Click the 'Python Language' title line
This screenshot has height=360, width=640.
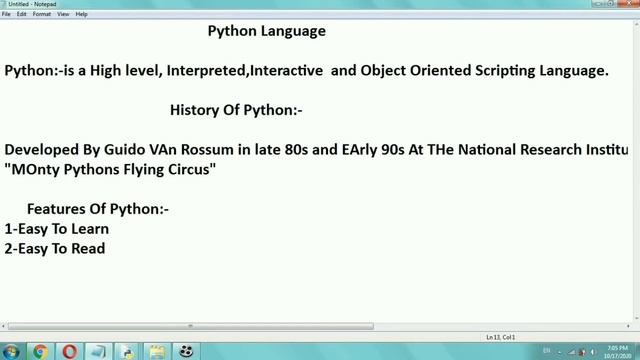pos(267,31)
